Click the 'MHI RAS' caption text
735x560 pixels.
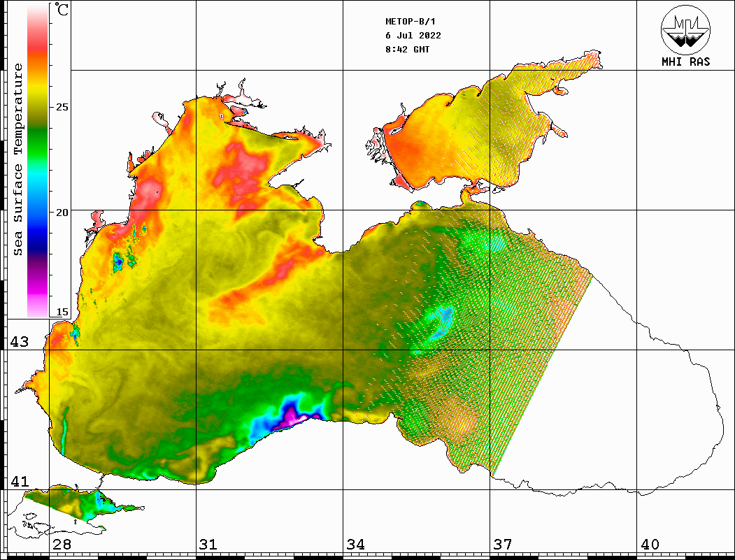click(x=685, y=62)
